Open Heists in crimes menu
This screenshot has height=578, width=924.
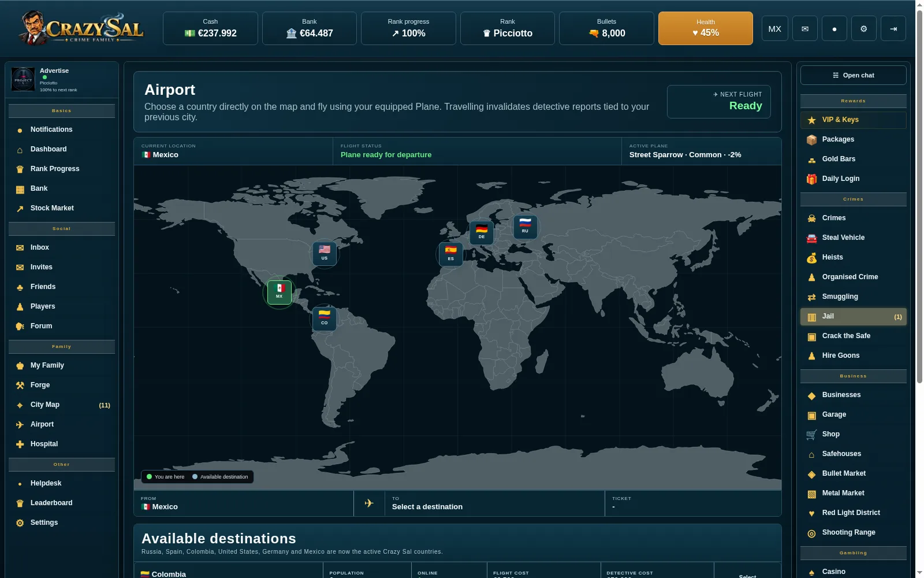853,257
